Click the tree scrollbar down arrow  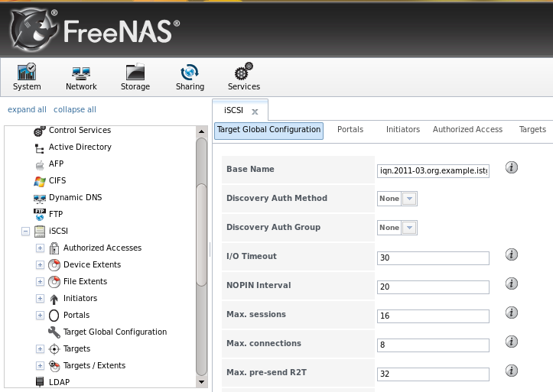point(201,382)
